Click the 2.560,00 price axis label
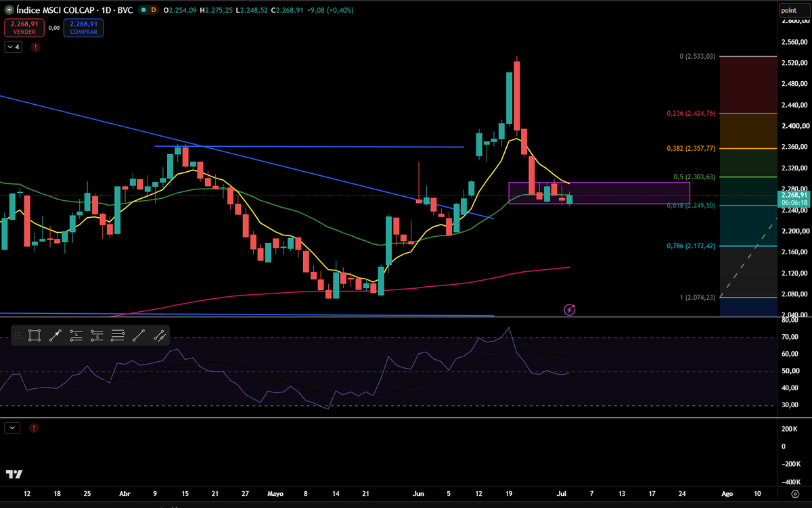 [x=796, y=42]
